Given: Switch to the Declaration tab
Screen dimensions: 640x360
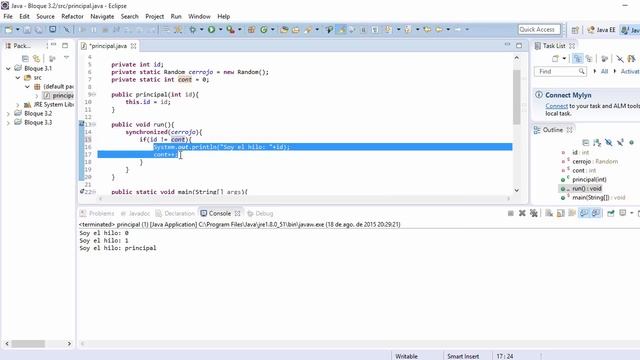Looking at the screenshot, I should [x=175, y=213].
